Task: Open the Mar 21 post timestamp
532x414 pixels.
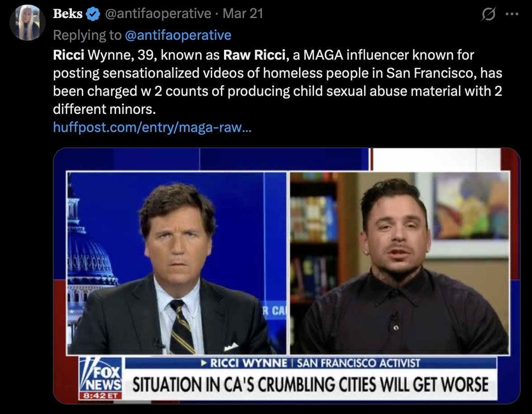Action: pos(243,14)
